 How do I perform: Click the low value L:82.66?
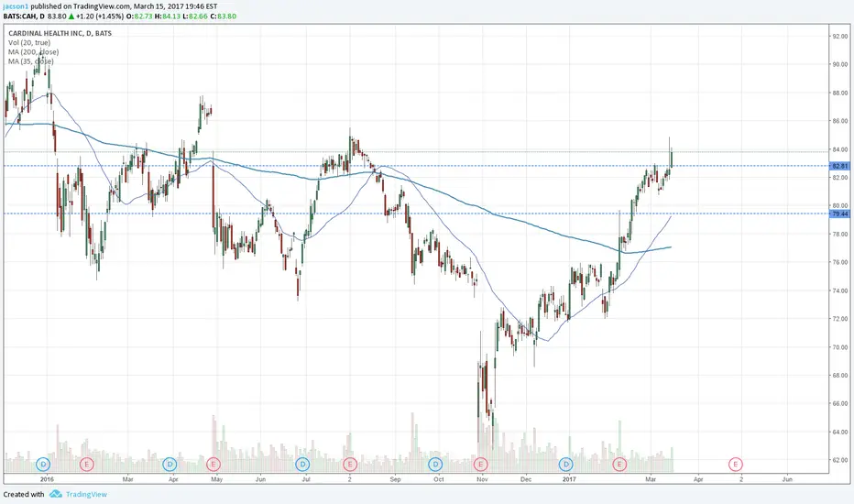pos(195,16)
